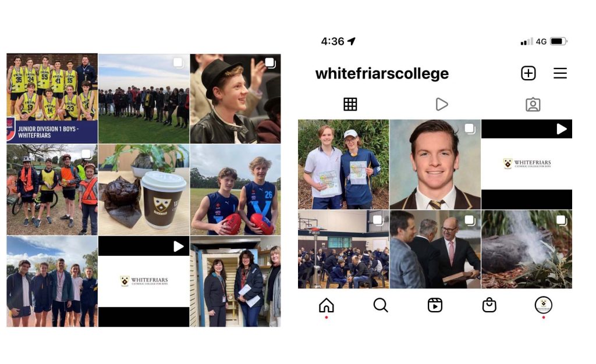Open the Junior Division 1 Boys basketball post

coord(52,98)
